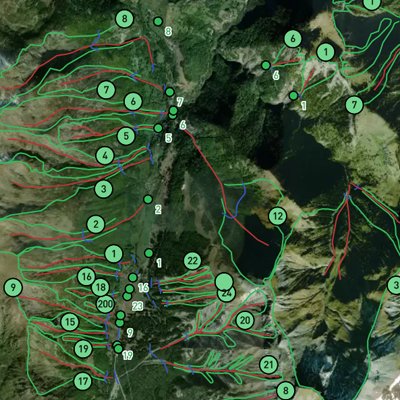Click the small green dot labeled 2
Image resolution: width=400 pixels, height=400 pixels.
tap(148, 199)
